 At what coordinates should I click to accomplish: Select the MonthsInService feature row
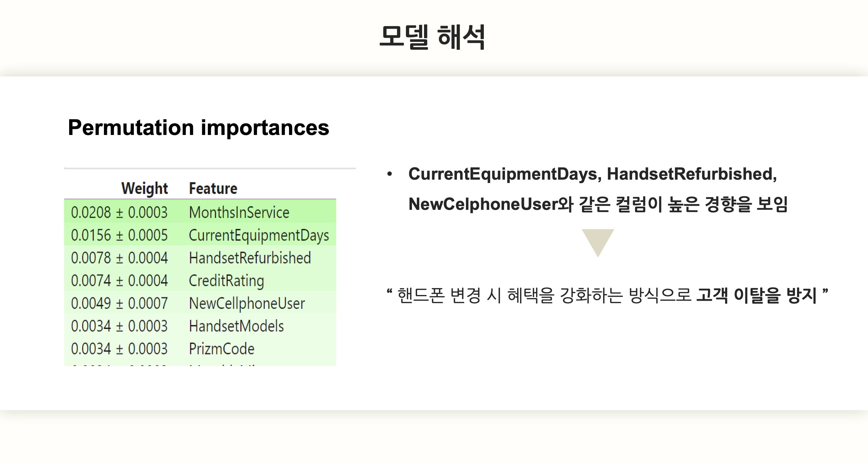tap(200, 212)
